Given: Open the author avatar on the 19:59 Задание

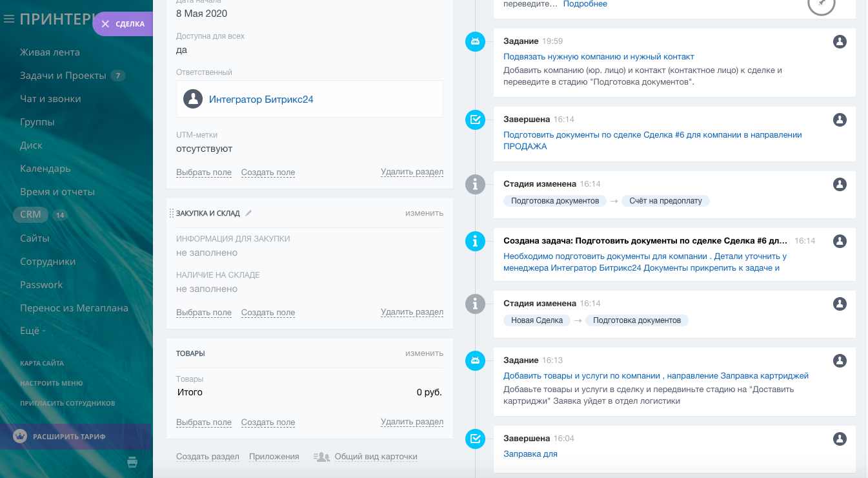Looking at the screenshot, I should pos(840,41).
